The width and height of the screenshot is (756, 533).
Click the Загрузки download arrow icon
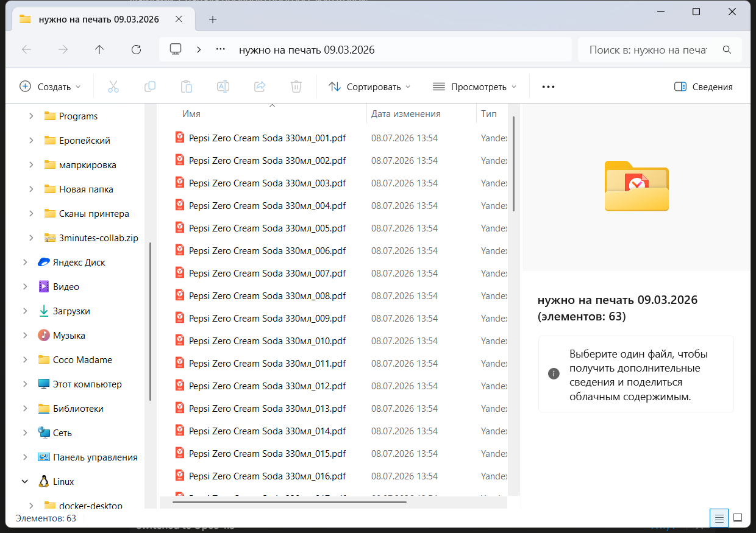pyautogui.click(x=44, y=311)
